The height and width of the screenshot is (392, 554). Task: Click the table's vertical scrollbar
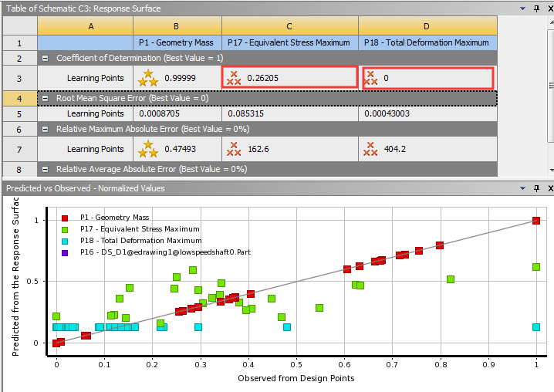(549, 85)
